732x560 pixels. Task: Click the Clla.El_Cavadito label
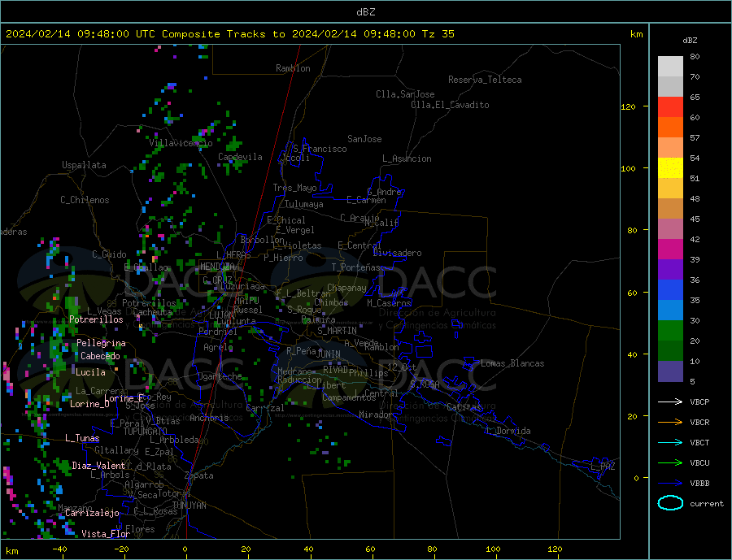tap(450, 105)
